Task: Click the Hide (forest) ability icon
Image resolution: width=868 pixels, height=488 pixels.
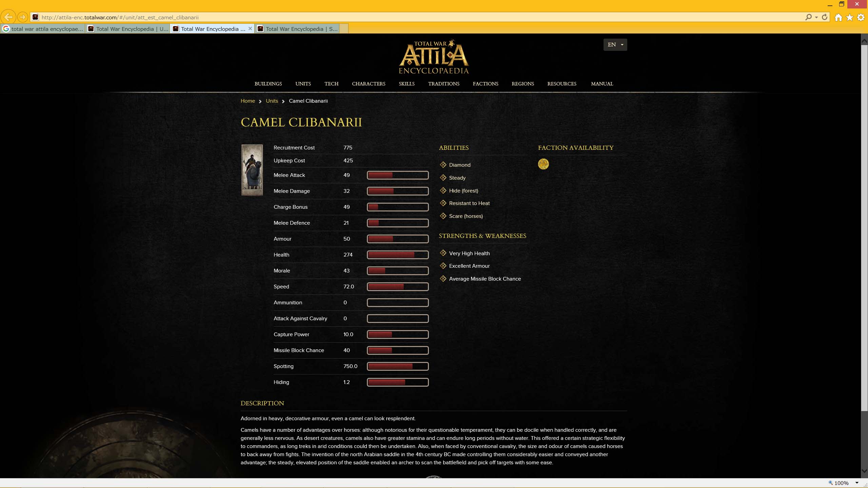Action: point(443,190)
